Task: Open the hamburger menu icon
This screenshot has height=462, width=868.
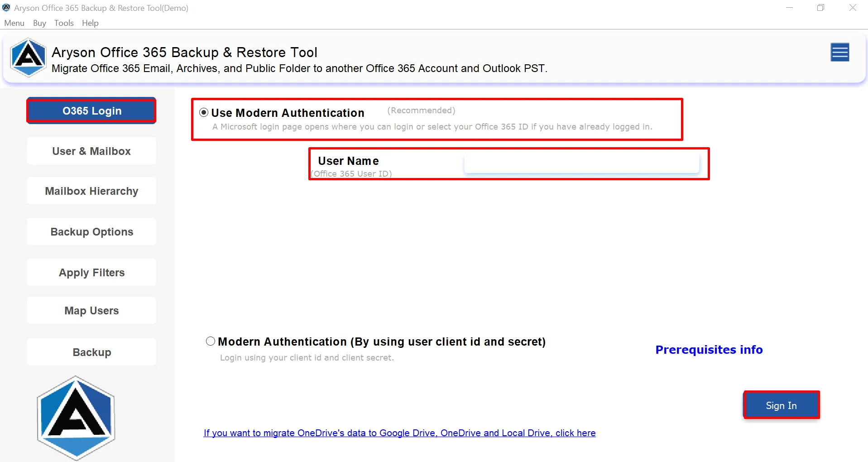Action: 840,53
